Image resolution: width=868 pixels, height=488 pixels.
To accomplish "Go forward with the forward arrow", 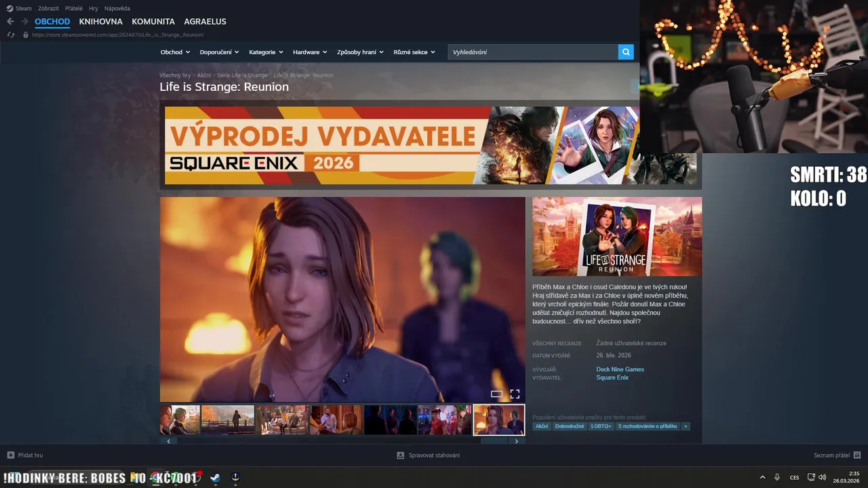I will 24,22.
